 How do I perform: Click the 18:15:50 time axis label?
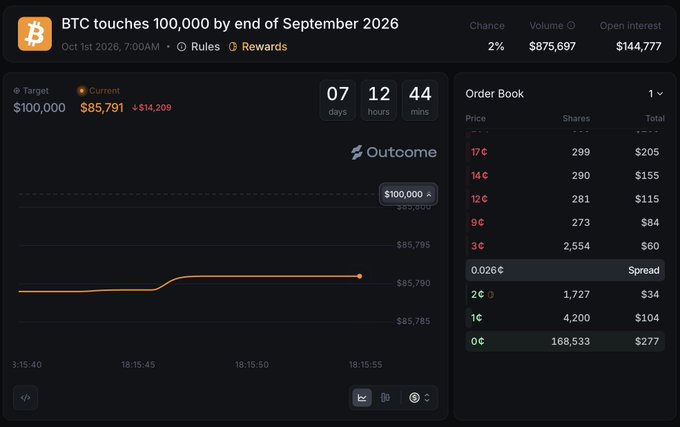(x=252, y=365)
